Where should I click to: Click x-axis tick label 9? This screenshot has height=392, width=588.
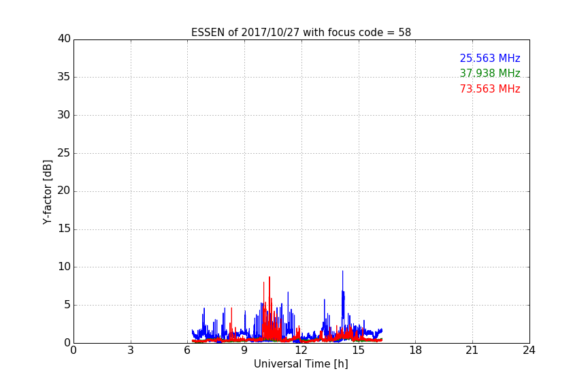click(x=244, y=350)
